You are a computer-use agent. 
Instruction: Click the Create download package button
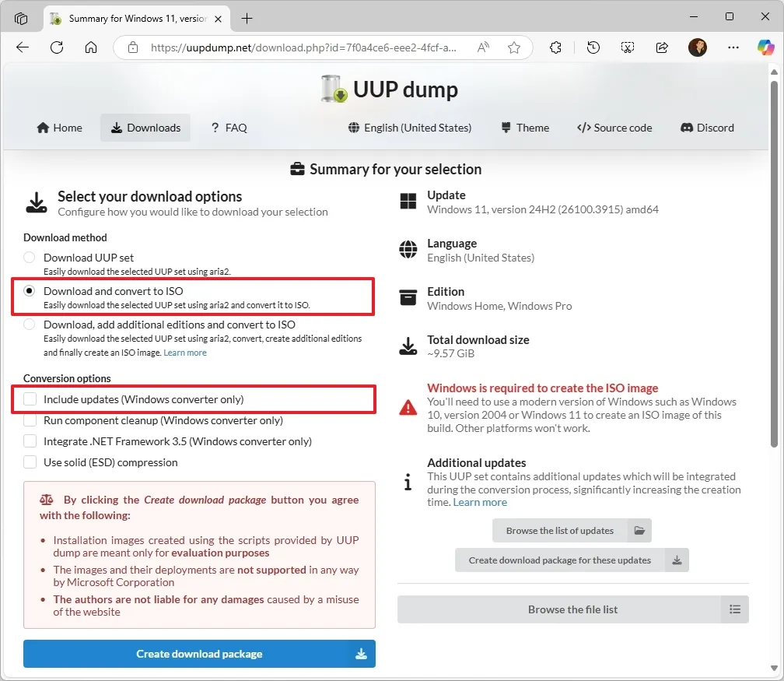click(199, 654)
